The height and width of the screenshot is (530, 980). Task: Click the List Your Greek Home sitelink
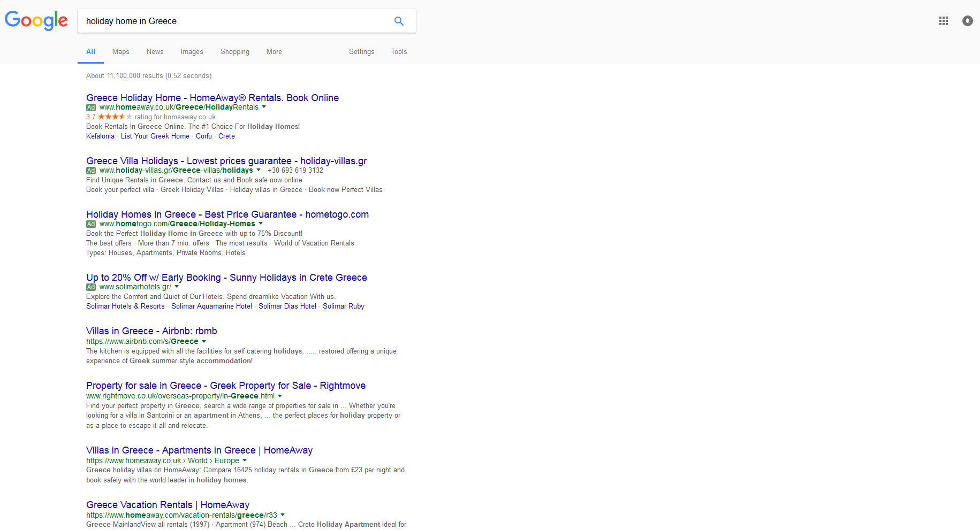[155, 136]
